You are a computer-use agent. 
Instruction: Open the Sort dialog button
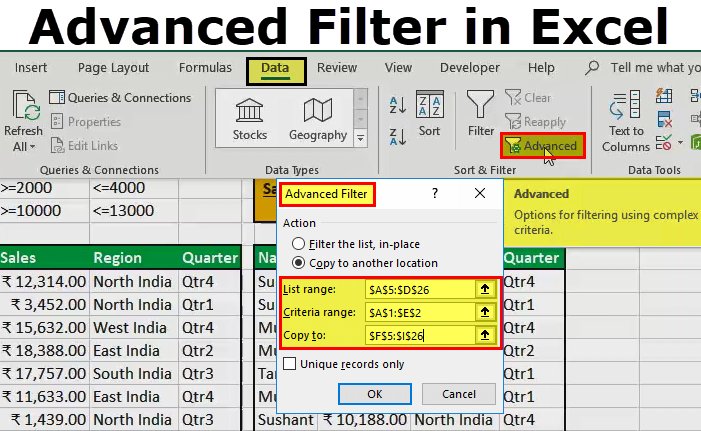(429, 114)
